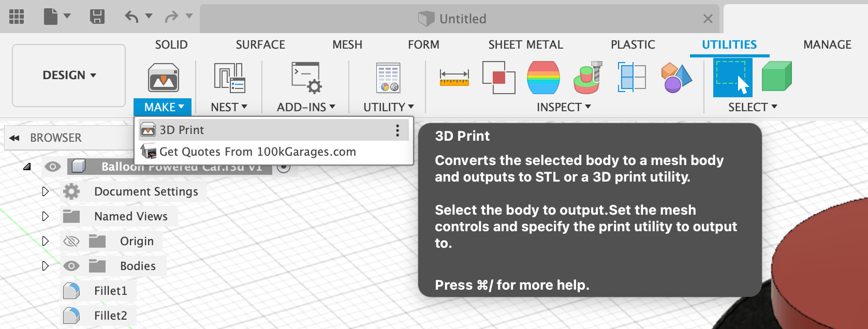The height and width of the screenshot is (329, 868).
Task: Switch to the MESH tab
Action: pyautogui.click(x=347, y=45)
